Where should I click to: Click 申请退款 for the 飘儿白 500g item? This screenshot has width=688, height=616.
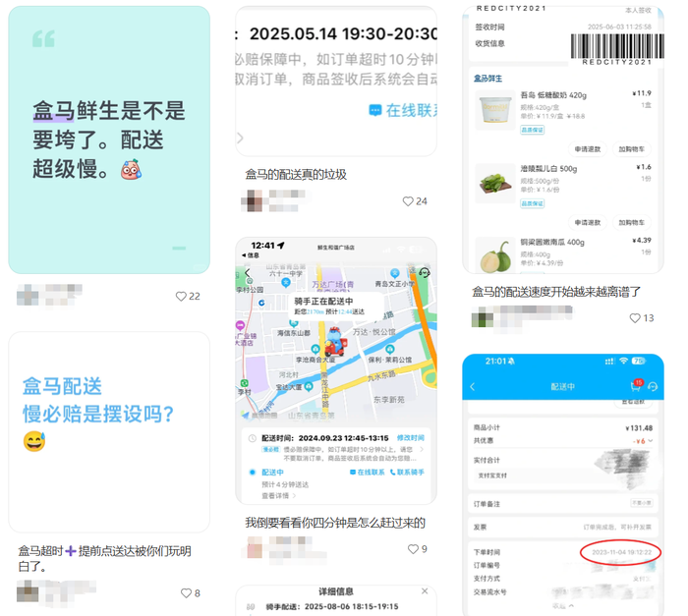point(588,222)
